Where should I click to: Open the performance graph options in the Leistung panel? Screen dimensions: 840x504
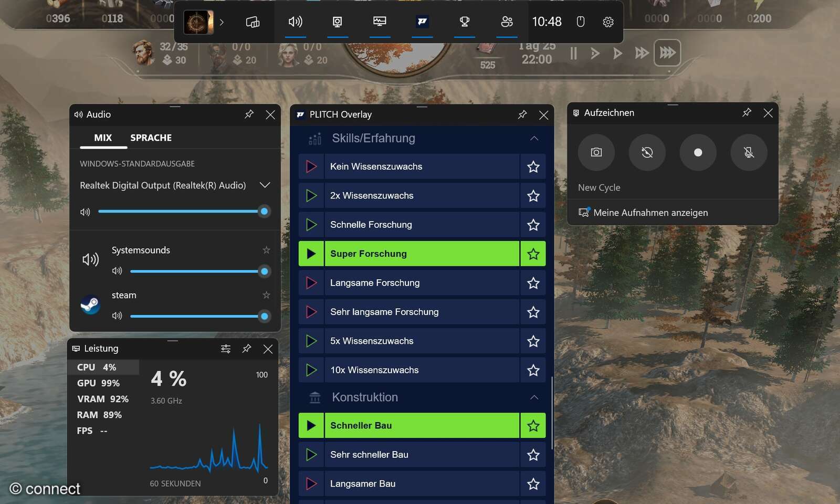(x=226, y=349)
